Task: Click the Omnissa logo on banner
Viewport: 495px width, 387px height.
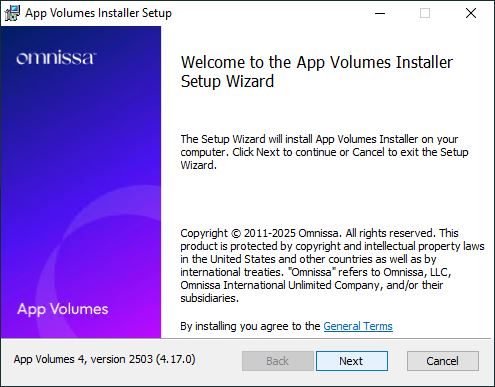Action: pos(56,57)
